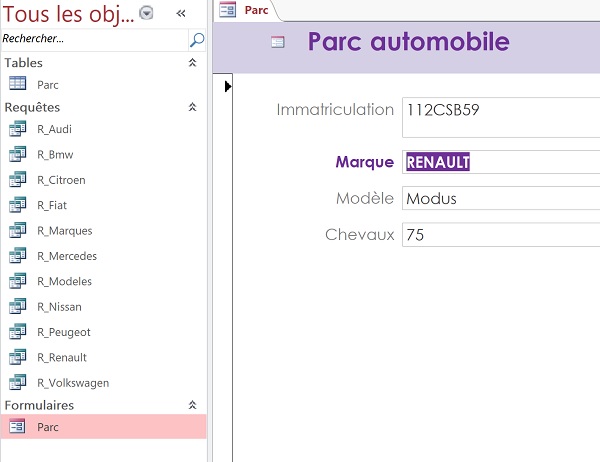Select the R_Fiat query icon
The width and height of the screenshot is (600, 462).
18,205
